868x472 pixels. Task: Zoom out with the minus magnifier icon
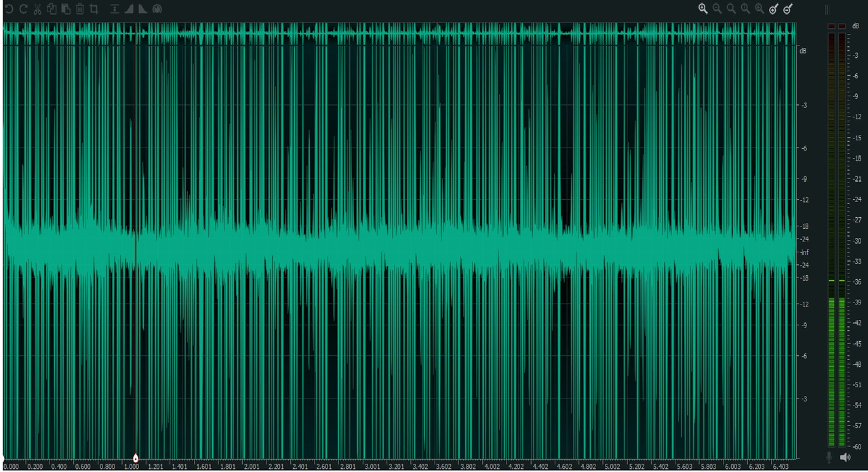pyautogui.click(x=717, y=9)
